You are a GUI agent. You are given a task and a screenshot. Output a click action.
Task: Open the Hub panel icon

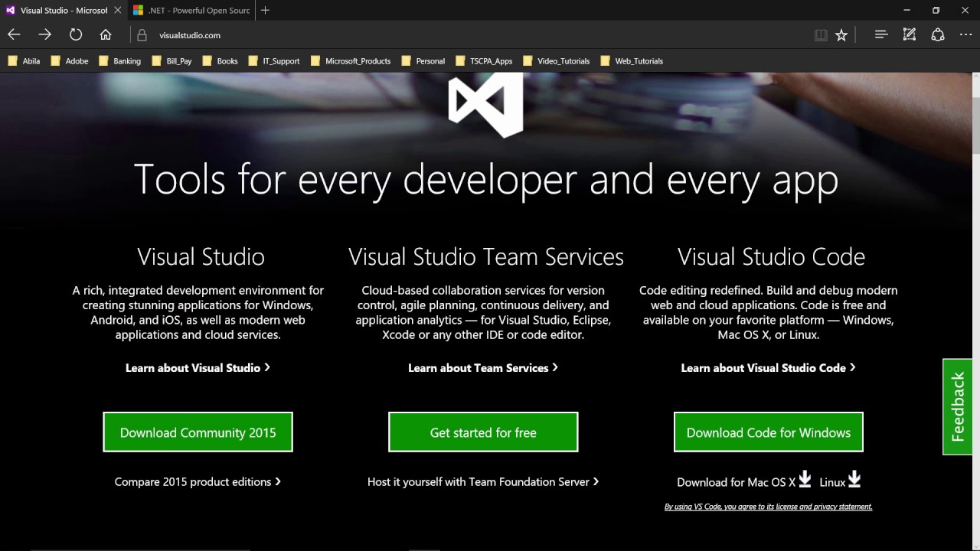click(881, 34)
